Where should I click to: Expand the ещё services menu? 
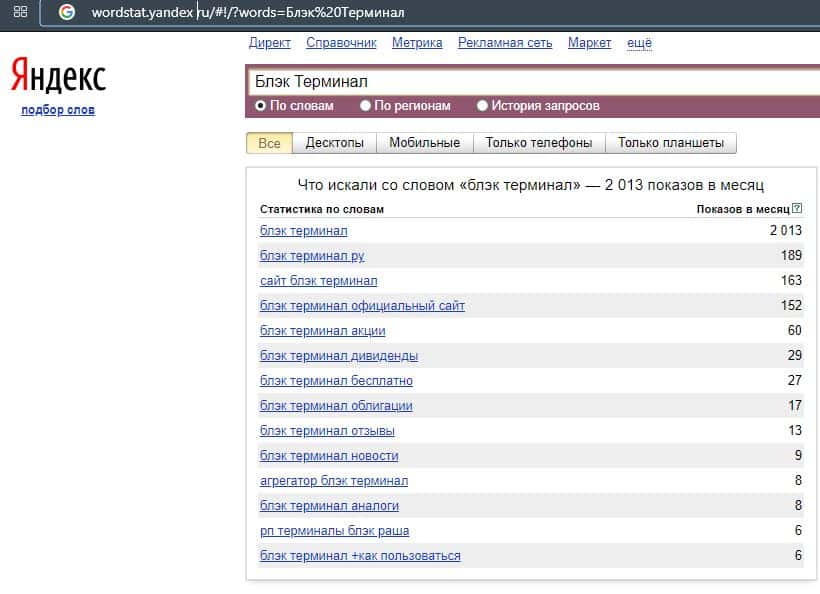pos(639,43)
